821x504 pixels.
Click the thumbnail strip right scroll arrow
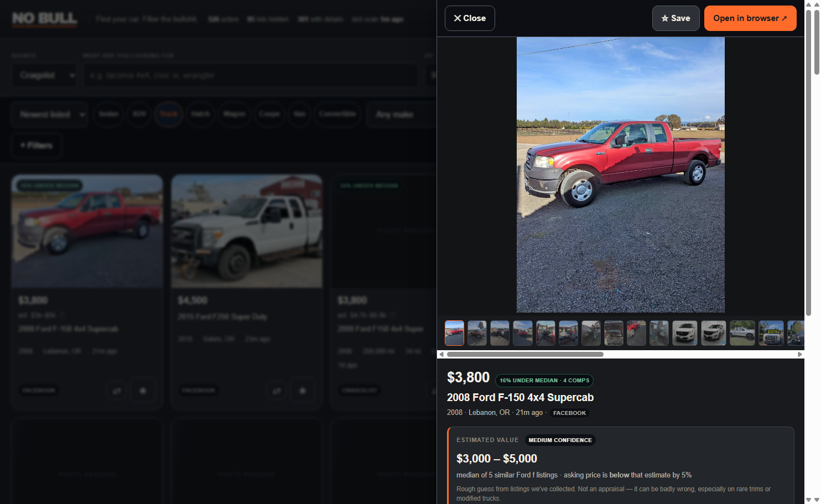(x=800, y=354)
